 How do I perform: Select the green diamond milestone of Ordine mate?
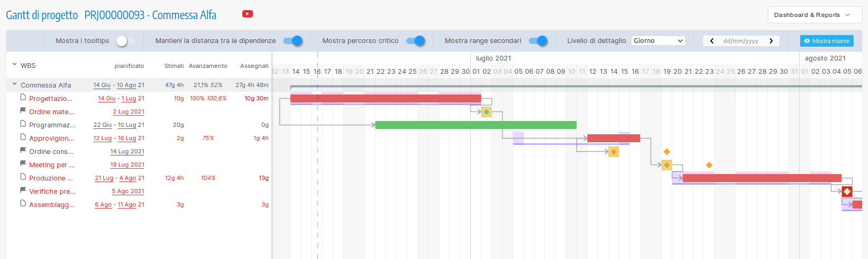(486, 112)
